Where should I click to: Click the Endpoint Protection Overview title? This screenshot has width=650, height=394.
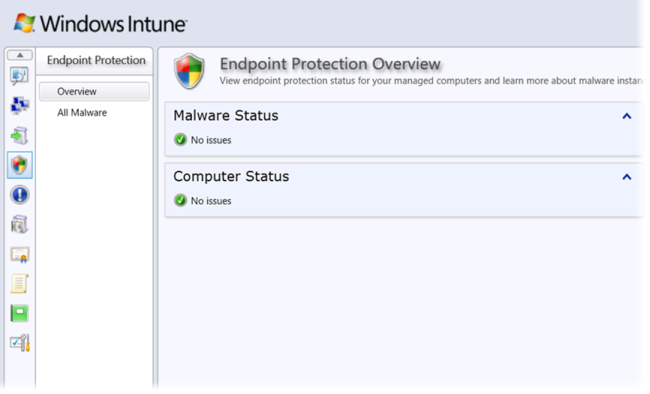tap(330, 64)
